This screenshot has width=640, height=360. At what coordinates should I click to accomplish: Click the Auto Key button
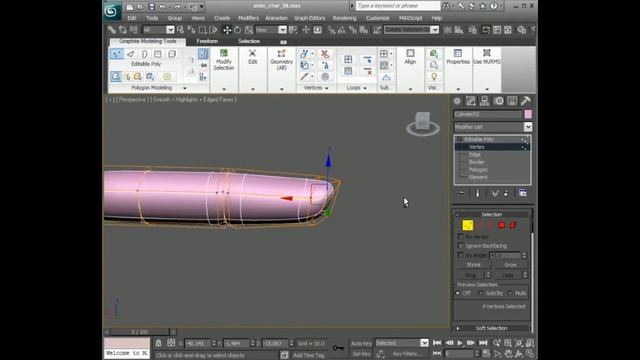[x=361, y=343]
